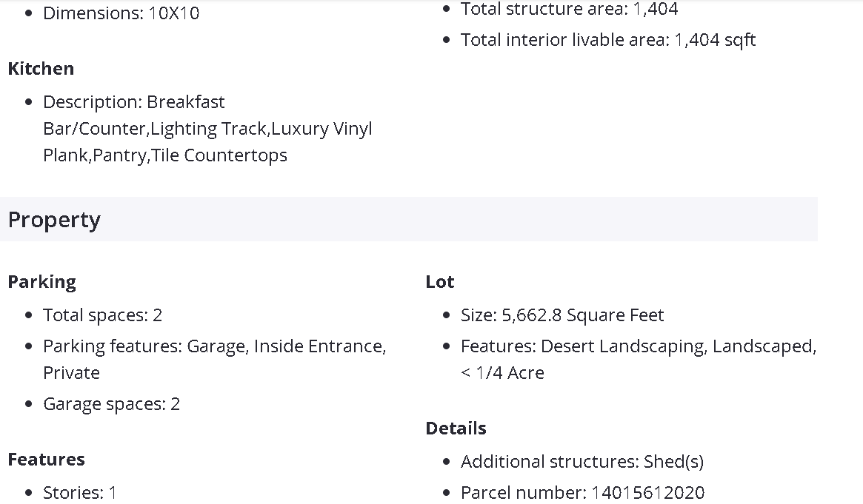
Task: Click the Additional structures: Shed(s) entry
Action: 582,462
